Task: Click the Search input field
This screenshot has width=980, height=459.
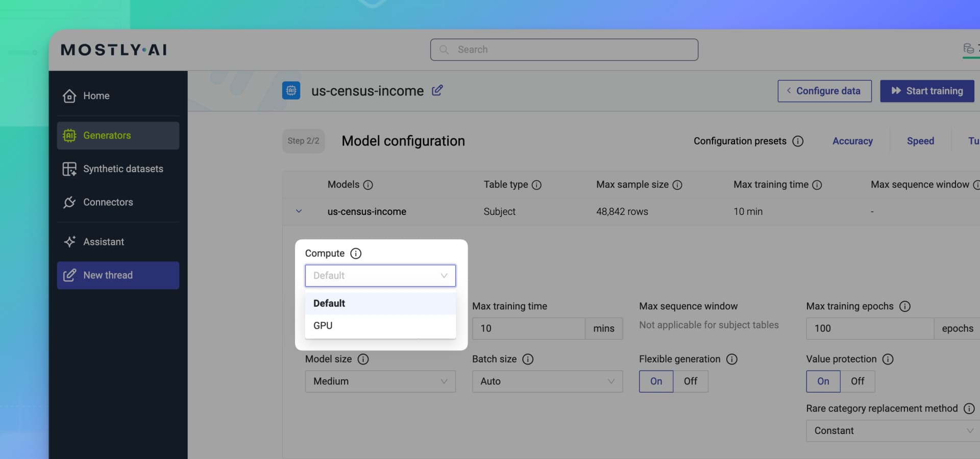Action: [564, 50]
